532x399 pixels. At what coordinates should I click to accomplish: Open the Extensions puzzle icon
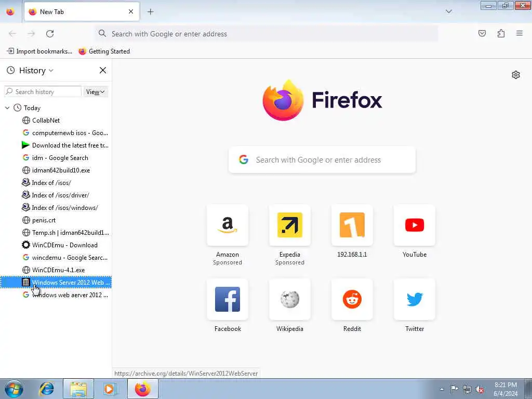coord(501,33)
